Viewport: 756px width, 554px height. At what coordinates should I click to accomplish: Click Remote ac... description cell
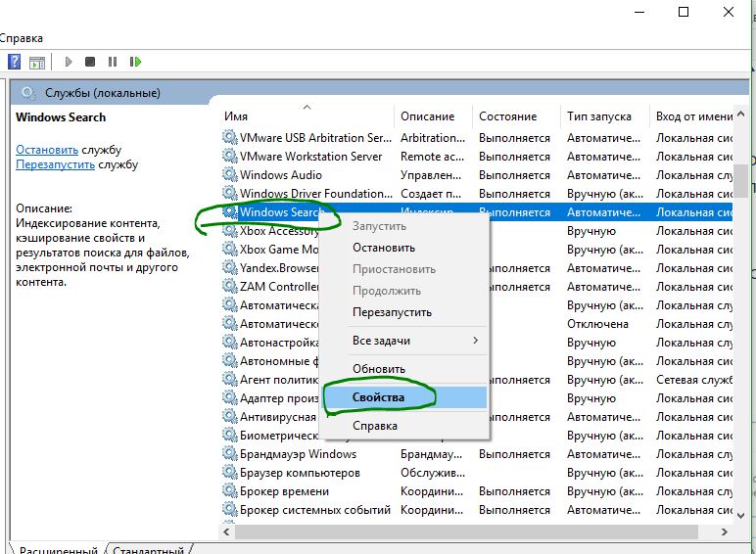432,157
